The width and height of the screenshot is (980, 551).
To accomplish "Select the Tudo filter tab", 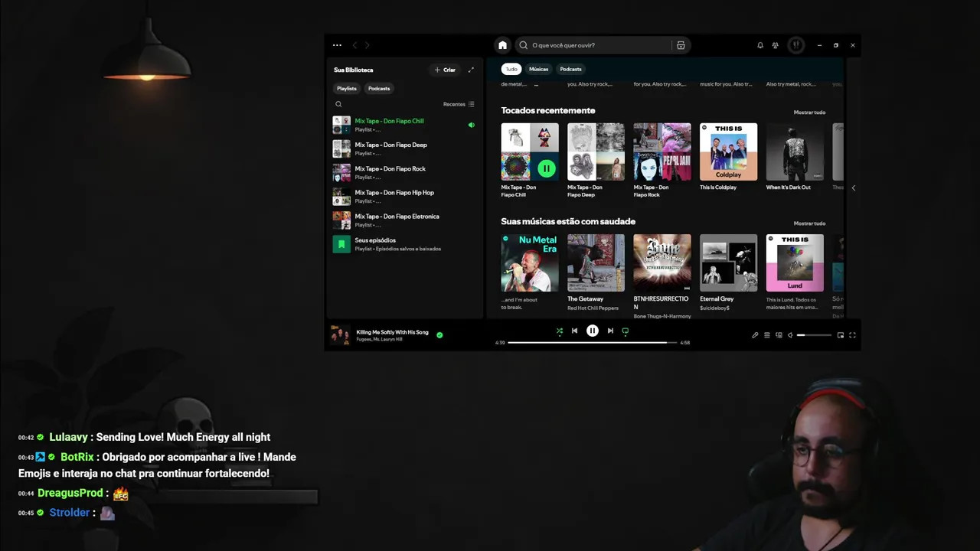I will click(511, 69).
